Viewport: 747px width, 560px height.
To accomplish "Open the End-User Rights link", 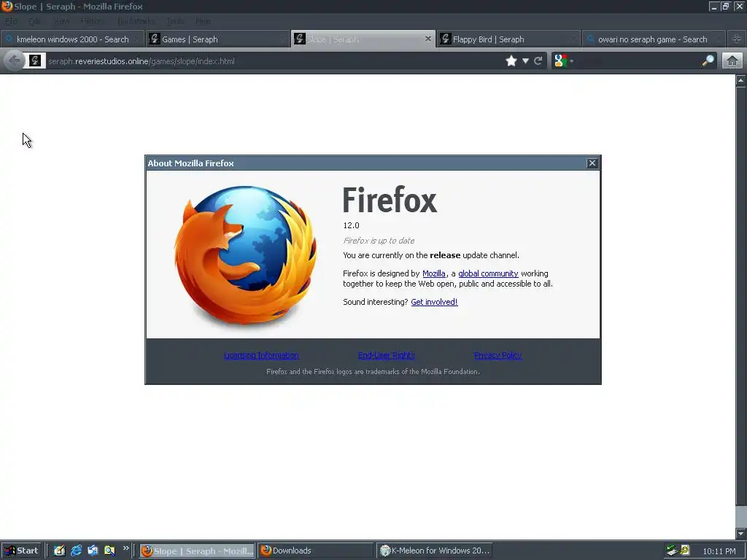I will [x=387, y=355].
